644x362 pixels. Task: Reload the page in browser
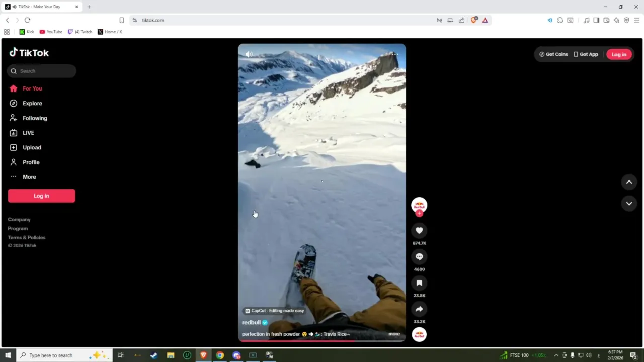pos(27,20)
